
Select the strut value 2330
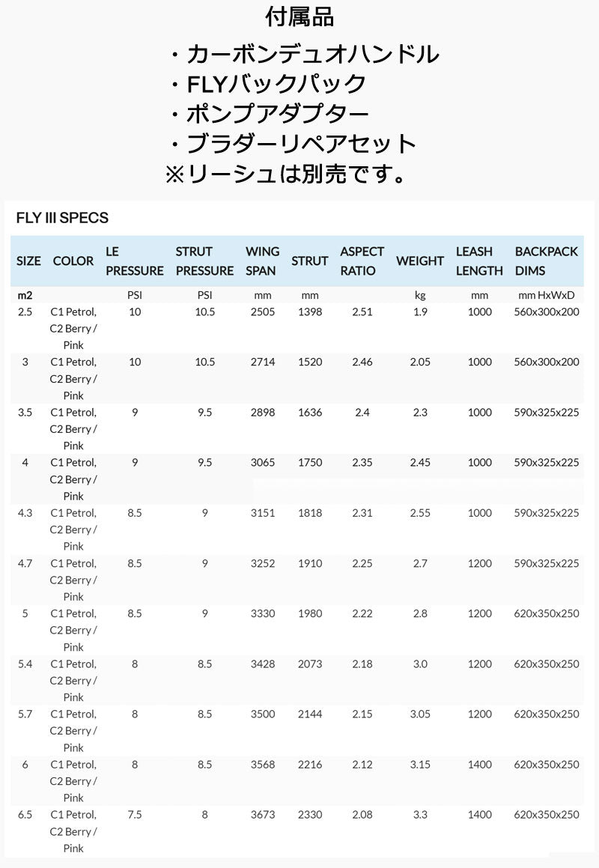(x=309, y=815)
